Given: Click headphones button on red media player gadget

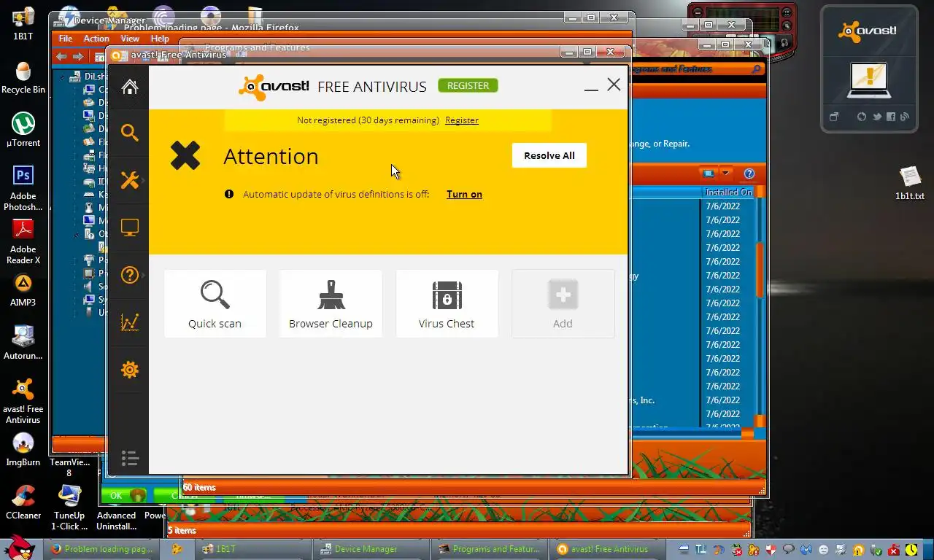Looking at the screenshot, I should tap(784, 43).
